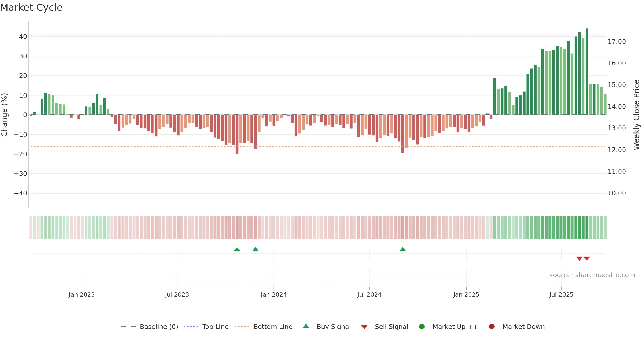The height and width of the screenshot is (362, 644).
Task: Click the Jan 2025 axis label
Action: point(466,295)
